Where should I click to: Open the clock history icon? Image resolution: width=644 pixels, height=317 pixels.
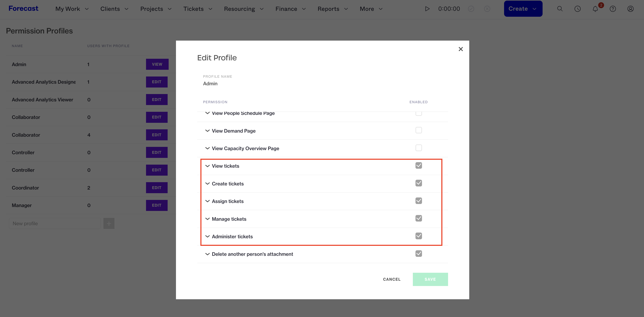[577, 9]
